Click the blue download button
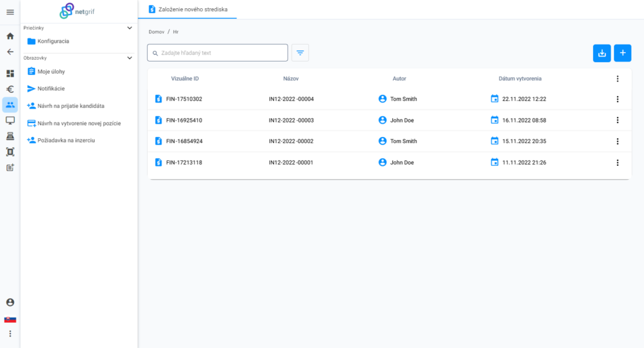Screen dimensions: 644x348 pyautogui.click(x=602, y=53)
